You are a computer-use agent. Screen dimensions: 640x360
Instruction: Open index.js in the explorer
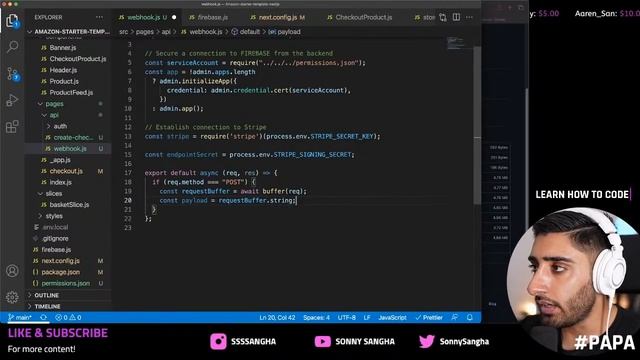tap(61, 182)
